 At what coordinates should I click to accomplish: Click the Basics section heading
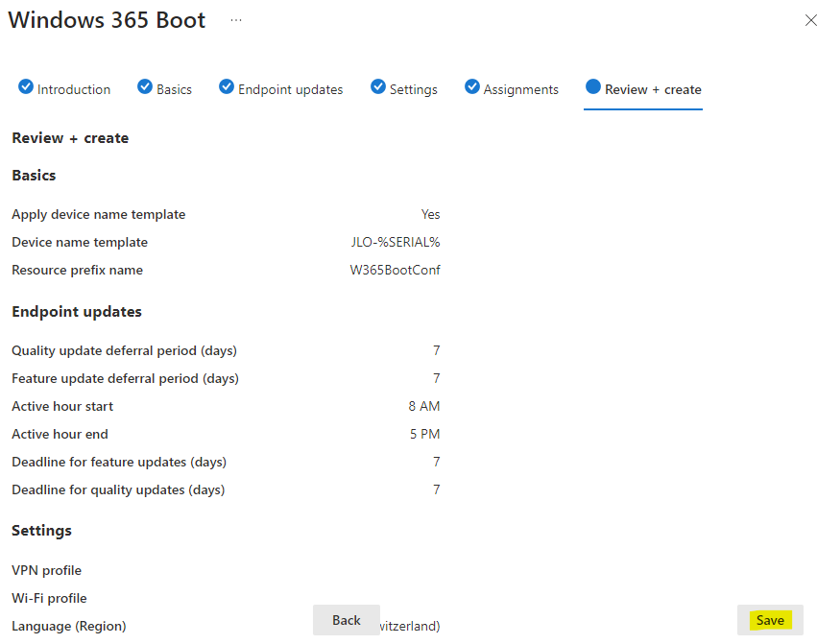coord(34,175)
